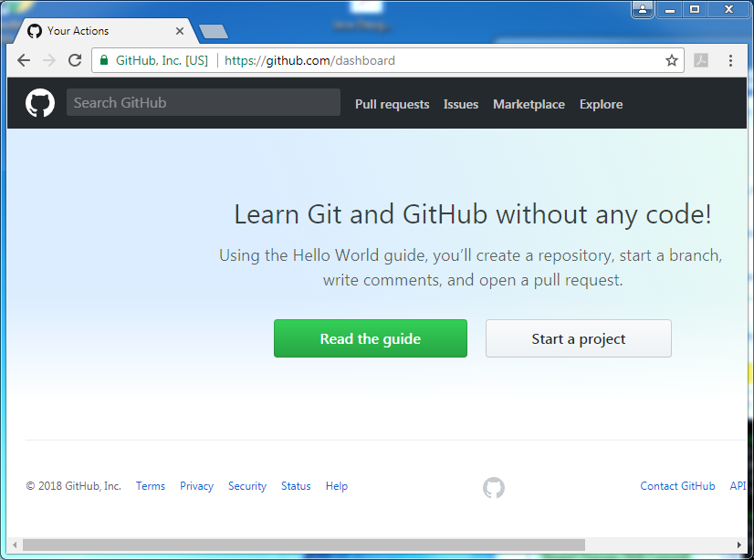Click the PDF extension icon in toolbar
Screen dimensions: 754x560
pyautogui.click(x=701, y=60)
